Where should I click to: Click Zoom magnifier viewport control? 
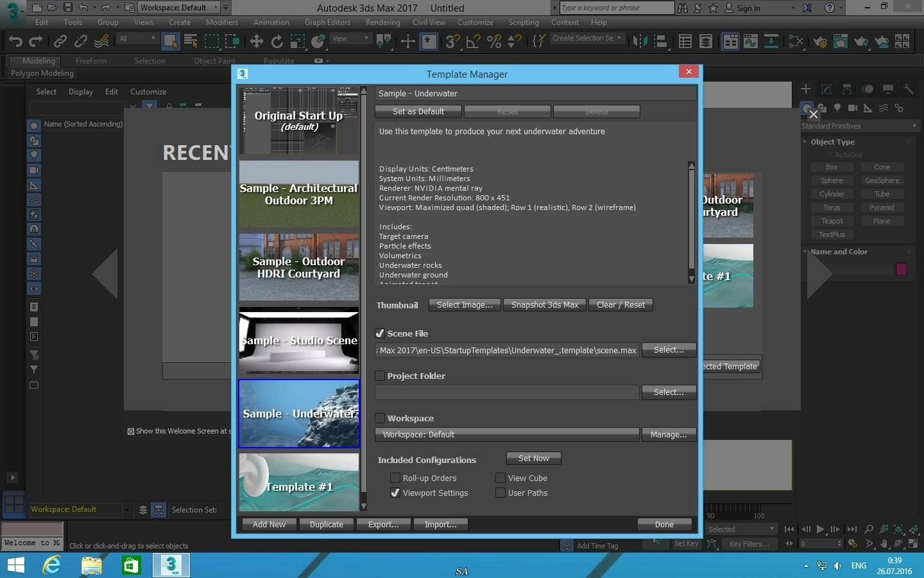point(869,529)
